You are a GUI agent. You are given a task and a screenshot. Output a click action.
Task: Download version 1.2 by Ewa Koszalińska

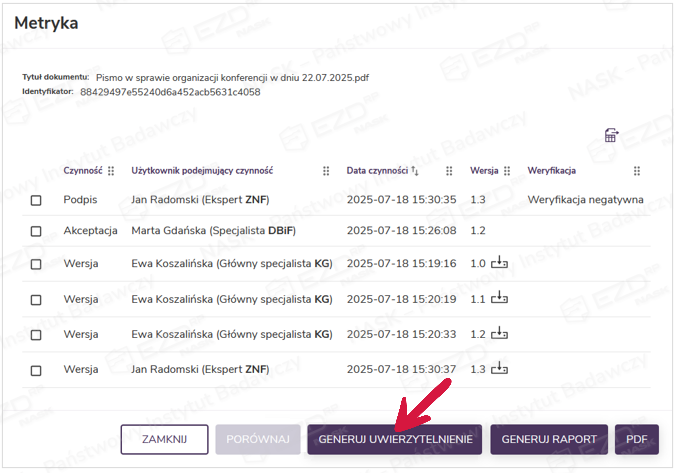pyautogui.click(x=500, y=334)
